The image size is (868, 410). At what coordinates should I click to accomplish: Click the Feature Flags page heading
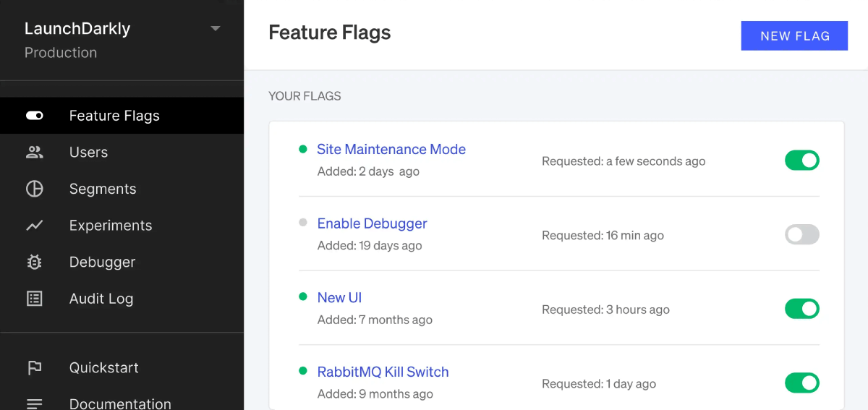click(x=330, y=33)
